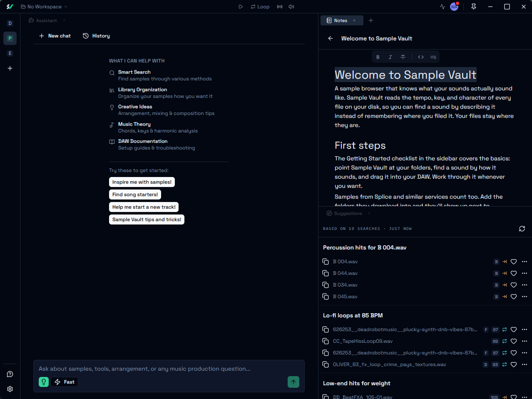Toggle bold formatting in the notes toolbar
The width and height of the screenshot is (532, 399).
tap(378, 57)
